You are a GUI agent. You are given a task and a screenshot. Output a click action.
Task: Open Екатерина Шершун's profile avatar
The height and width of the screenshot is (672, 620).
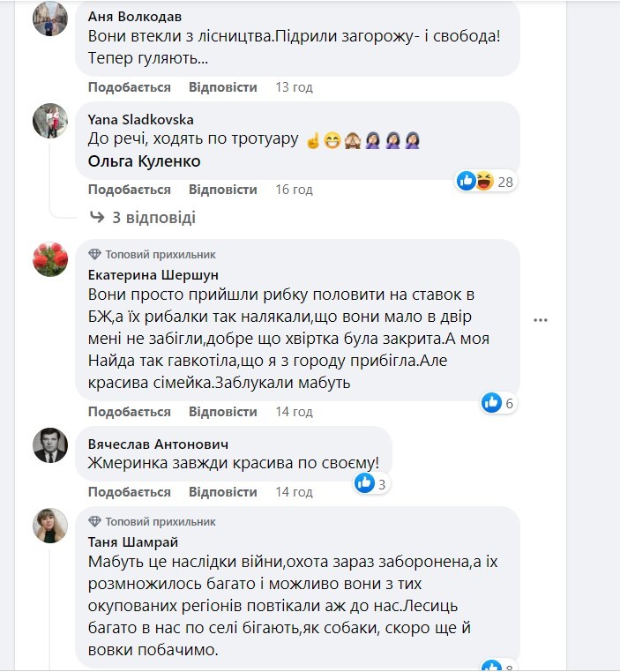pyautogui.click(x=50, y=258)
